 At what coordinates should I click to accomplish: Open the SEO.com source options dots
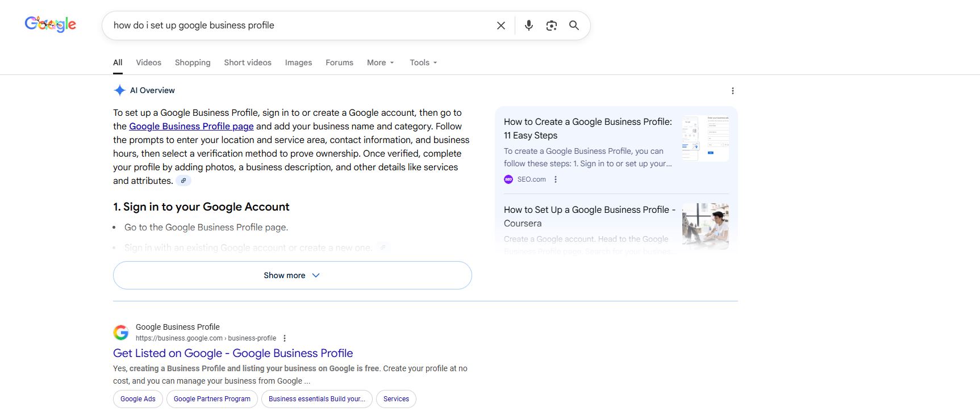coord(556,179)
